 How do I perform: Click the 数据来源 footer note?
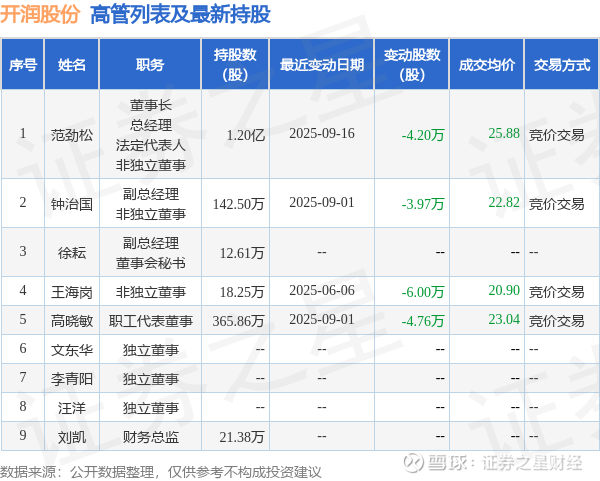[161, 472]
